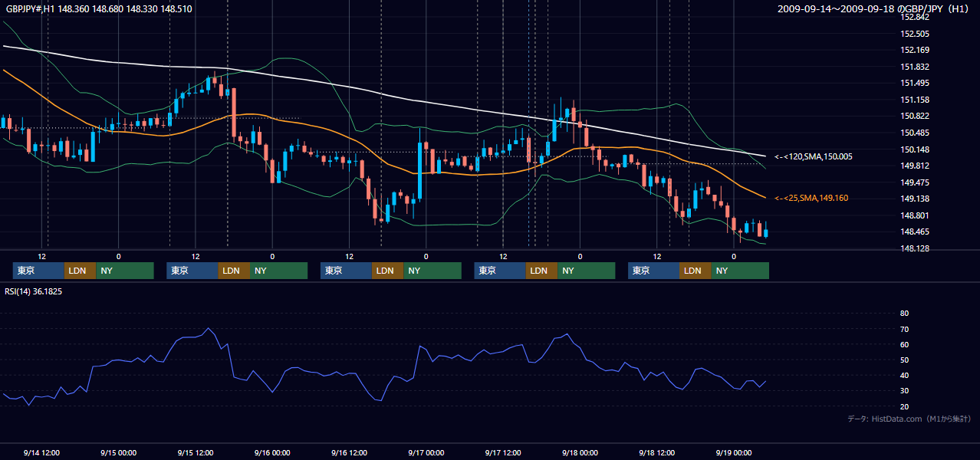Click price axis value 152.842

(x=915, y=17)
